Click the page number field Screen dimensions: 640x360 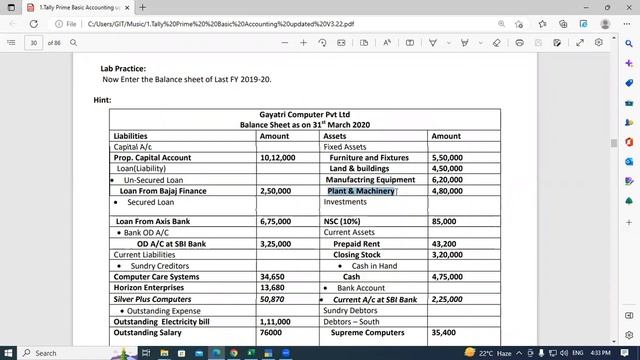[33, 42]
